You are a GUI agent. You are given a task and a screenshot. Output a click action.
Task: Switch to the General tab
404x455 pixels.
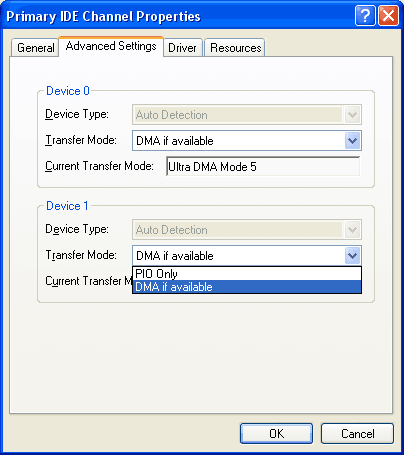pos(35,48)
